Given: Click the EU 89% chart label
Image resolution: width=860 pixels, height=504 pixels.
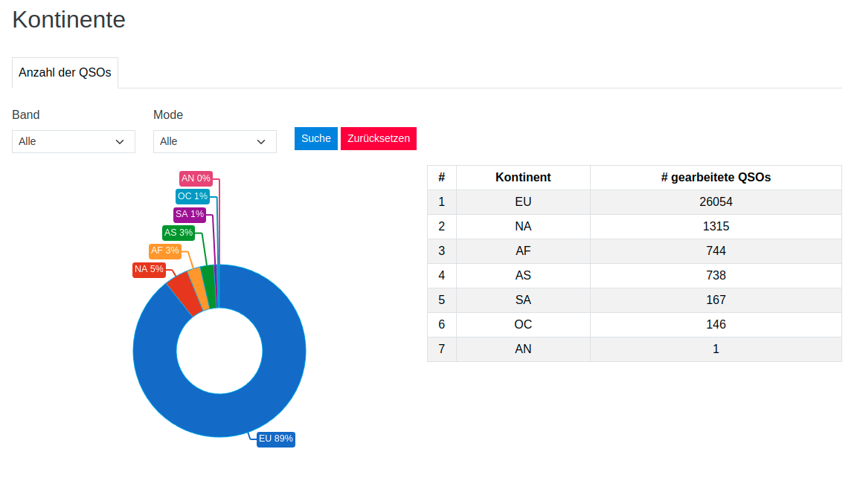Looking at the screenshot, I should [275, 439].
